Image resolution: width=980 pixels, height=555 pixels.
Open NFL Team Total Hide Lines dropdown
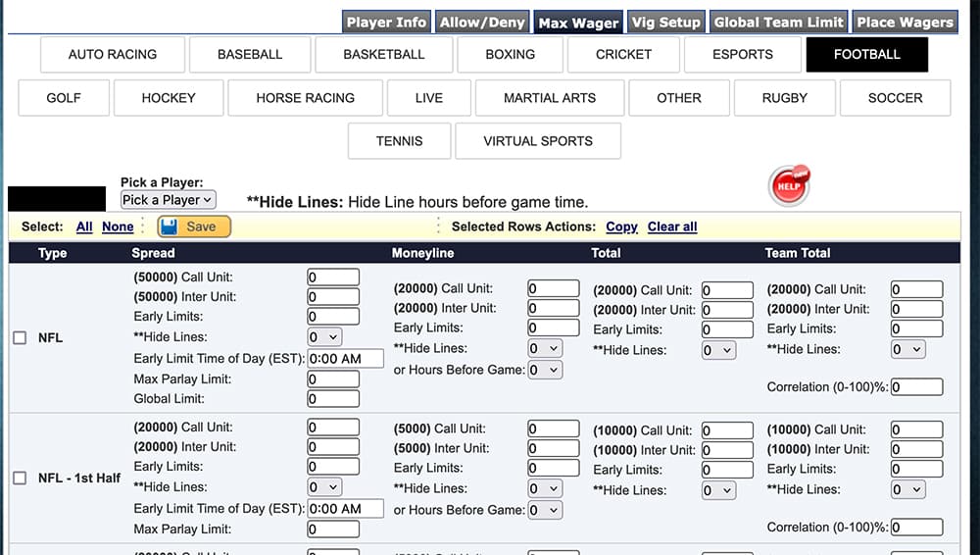908,349
